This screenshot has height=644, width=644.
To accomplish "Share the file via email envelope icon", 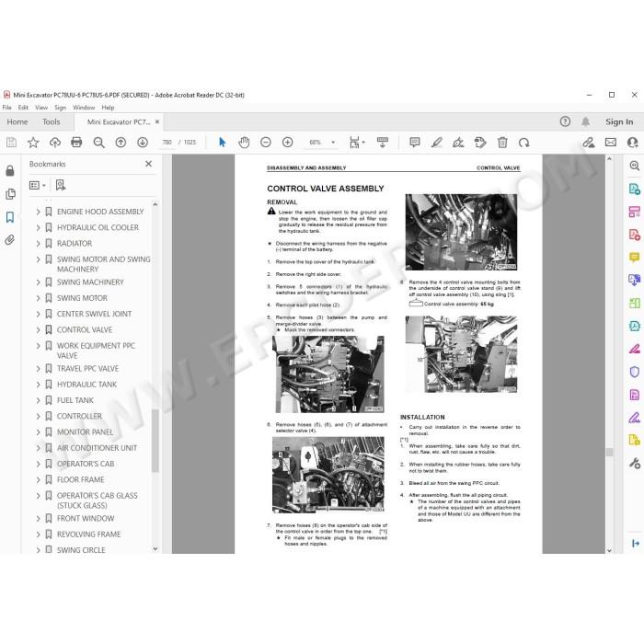I will tap(611, 143).
